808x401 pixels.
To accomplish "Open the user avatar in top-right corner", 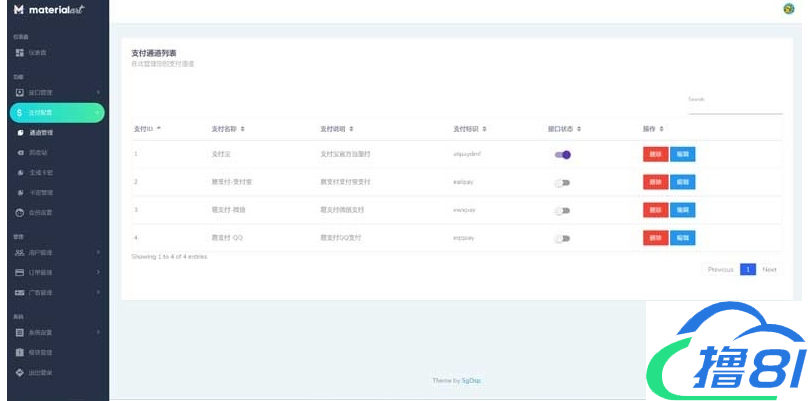I will [x=788, y=9].
